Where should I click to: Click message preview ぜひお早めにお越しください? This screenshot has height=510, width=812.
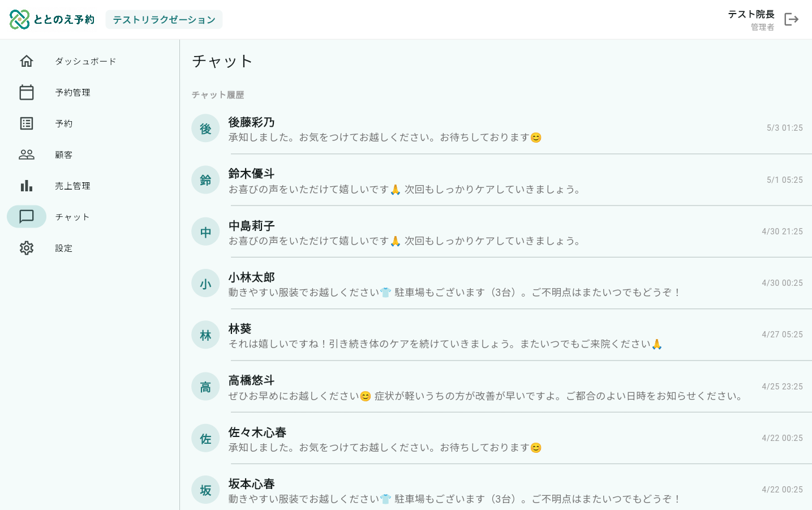tap(487, 396)
